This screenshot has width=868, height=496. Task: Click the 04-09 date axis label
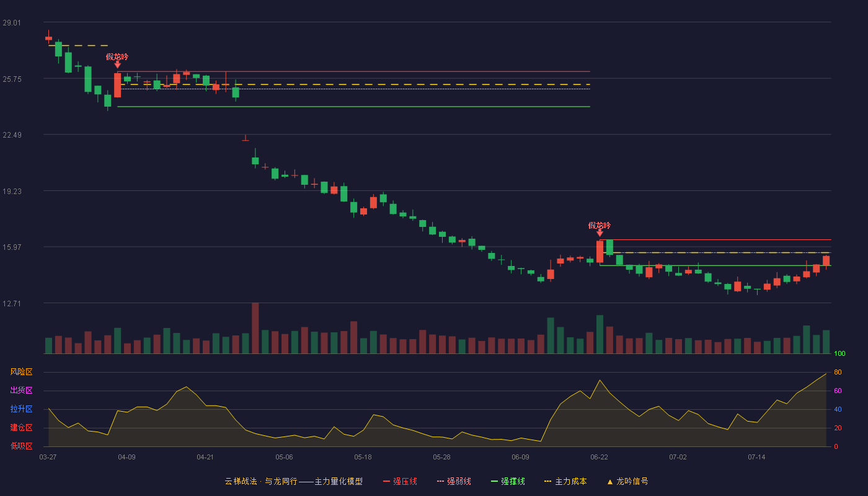[x=126, y=457]
